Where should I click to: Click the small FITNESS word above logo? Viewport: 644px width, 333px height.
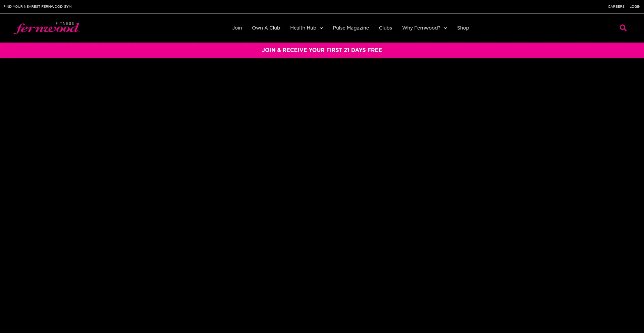click(x=65, y=23)
